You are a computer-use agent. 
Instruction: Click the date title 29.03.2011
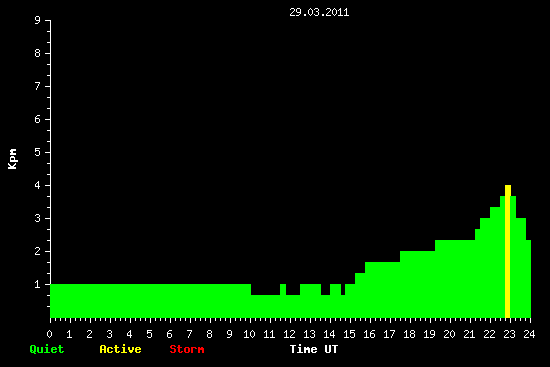pos(319,12)
